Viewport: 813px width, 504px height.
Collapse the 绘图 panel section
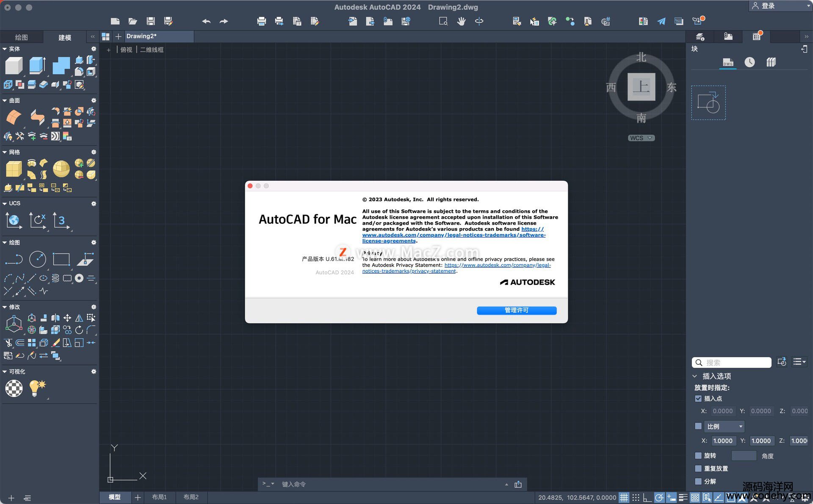click(x=5, y=243)
